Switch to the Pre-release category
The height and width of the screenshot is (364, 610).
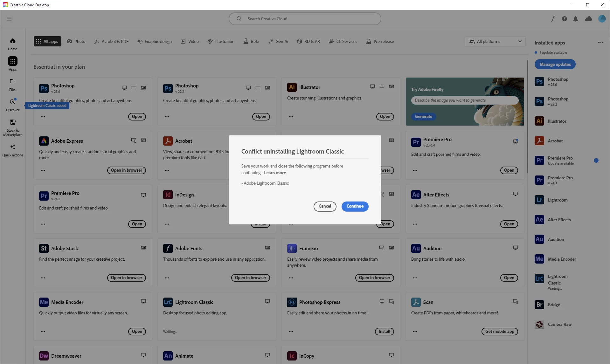[380, 41]
